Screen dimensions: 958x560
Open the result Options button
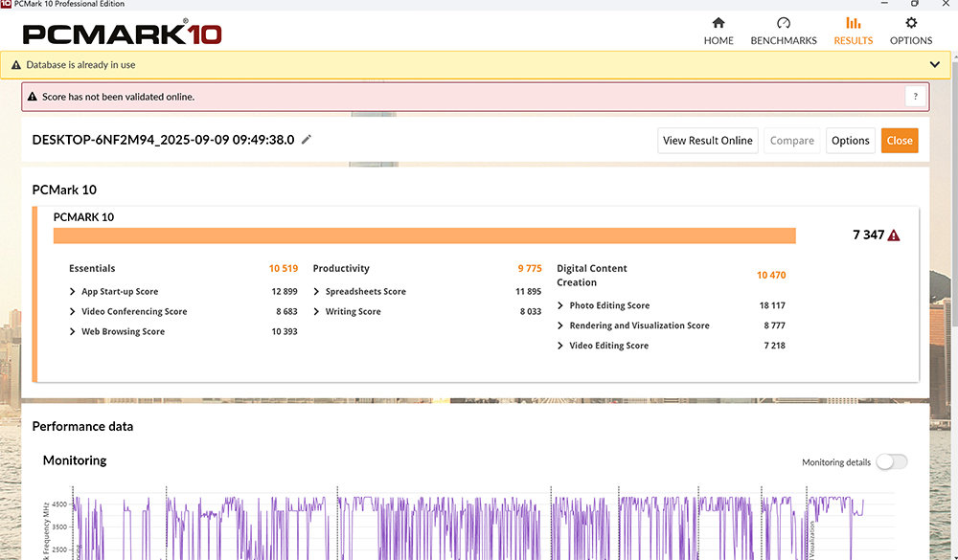click(x=850, y=141)
